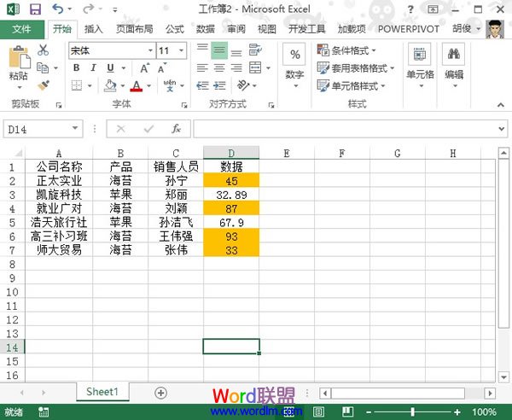Click the cell borders icon
The width and height of the screenshot is (512, 420).
click(77, 86)
